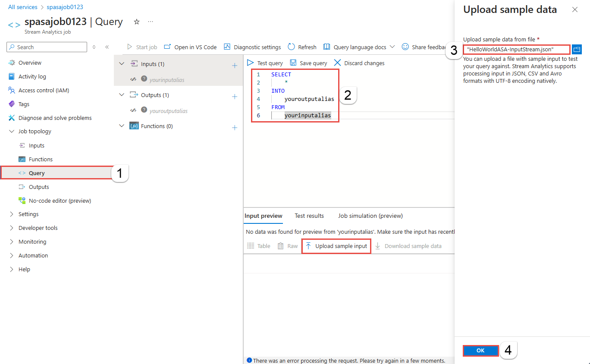This screenshot has height=364, width=590.
Task: Click the error info icon in the status bar
Action: [x=249, y=360]
